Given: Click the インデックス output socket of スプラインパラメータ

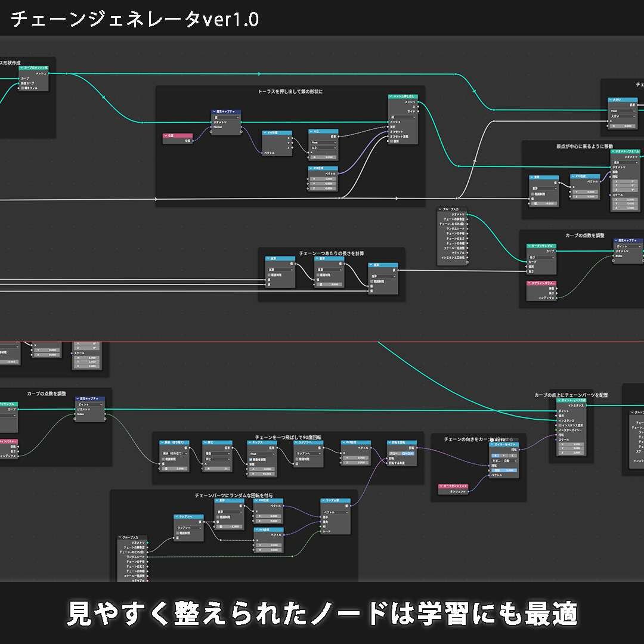Looking at the screenshot, I should coord(557,298).
